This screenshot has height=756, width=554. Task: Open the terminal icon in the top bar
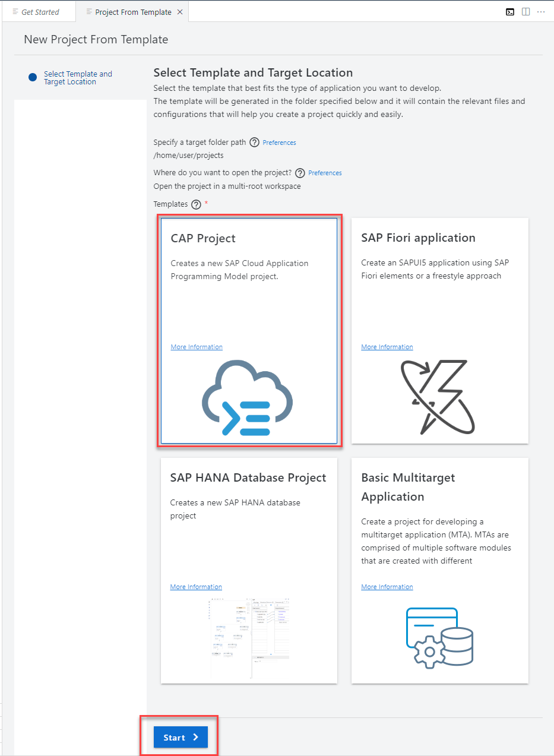510,11
